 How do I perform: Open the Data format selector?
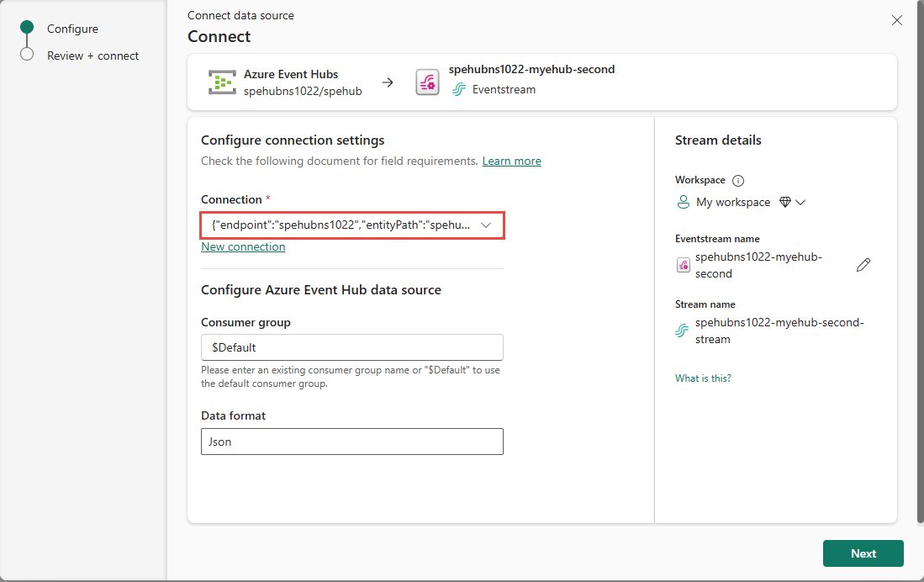tap(352, 441)
